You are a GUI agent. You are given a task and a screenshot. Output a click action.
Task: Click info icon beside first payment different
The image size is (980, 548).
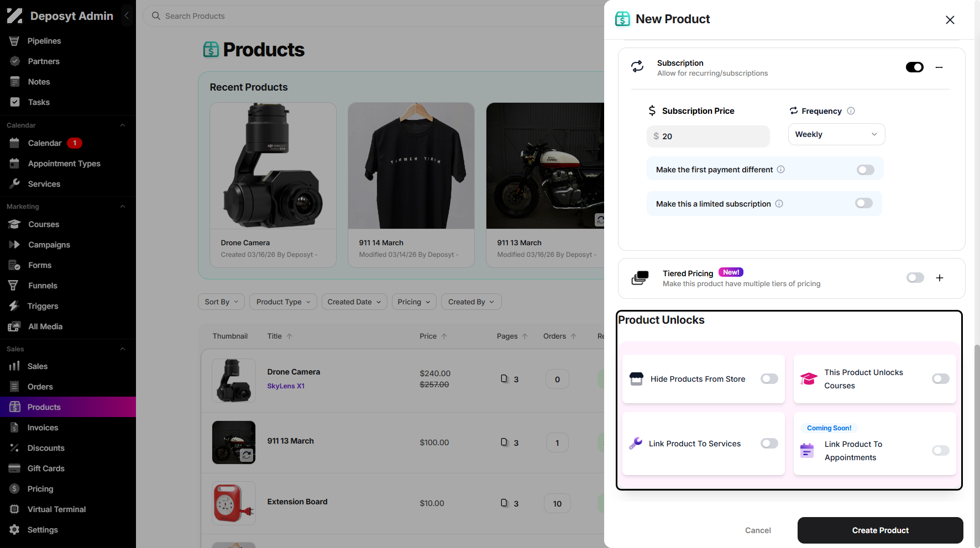pyautogui.click(x=780, y=170)
